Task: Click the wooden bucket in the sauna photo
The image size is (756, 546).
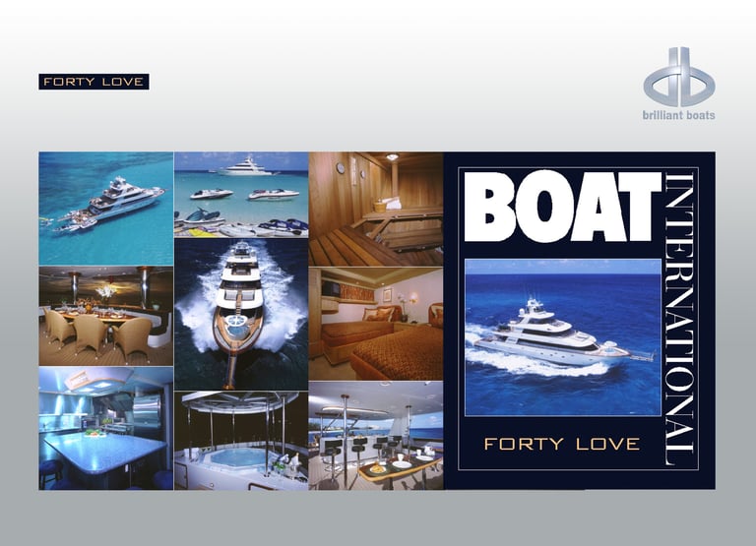Action: click(x=381, y=207)
